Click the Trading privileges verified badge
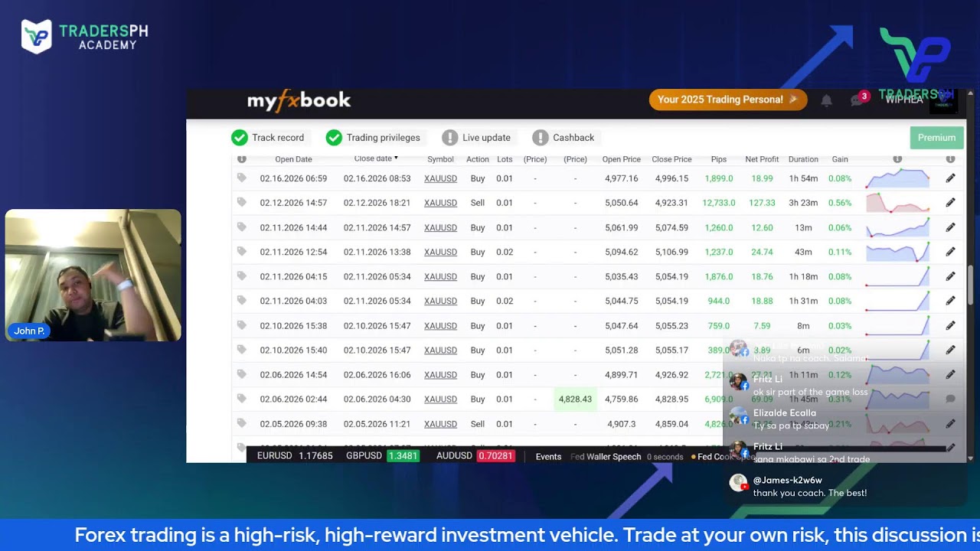This screenshot has height=551, width=980. pos(373,138)
